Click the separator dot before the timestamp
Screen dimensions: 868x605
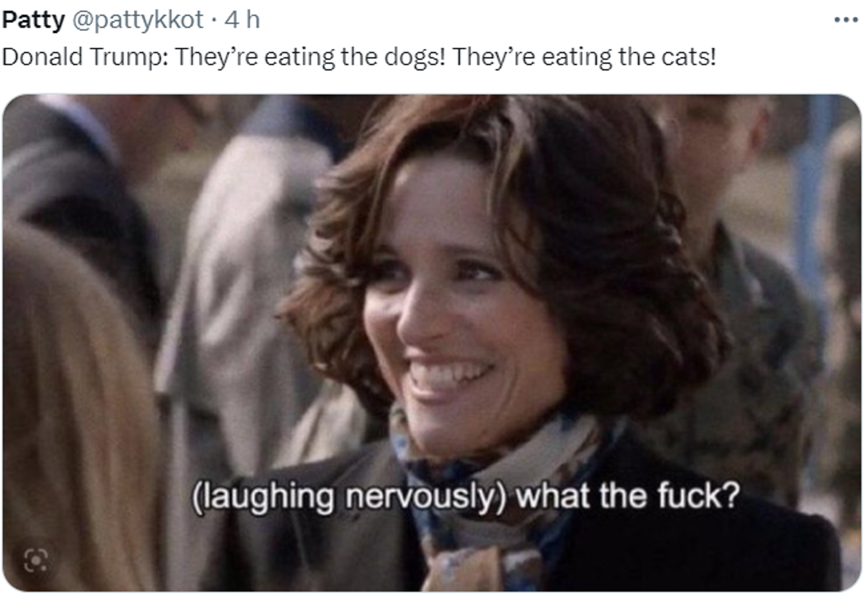click(214, 21)
